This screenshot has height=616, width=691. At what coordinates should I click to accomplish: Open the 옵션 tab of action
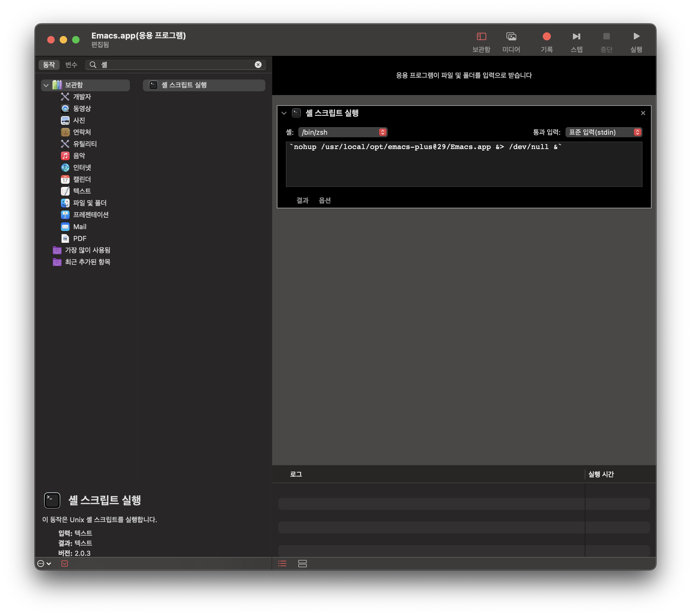(x=324, y=200)
